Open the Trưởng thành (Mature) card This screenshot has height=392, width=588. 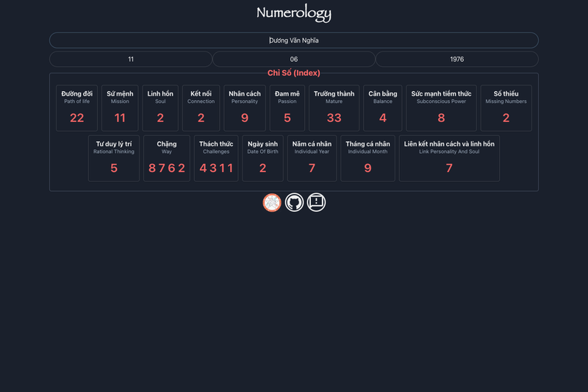pyautogui.click(x=334, y=108)
